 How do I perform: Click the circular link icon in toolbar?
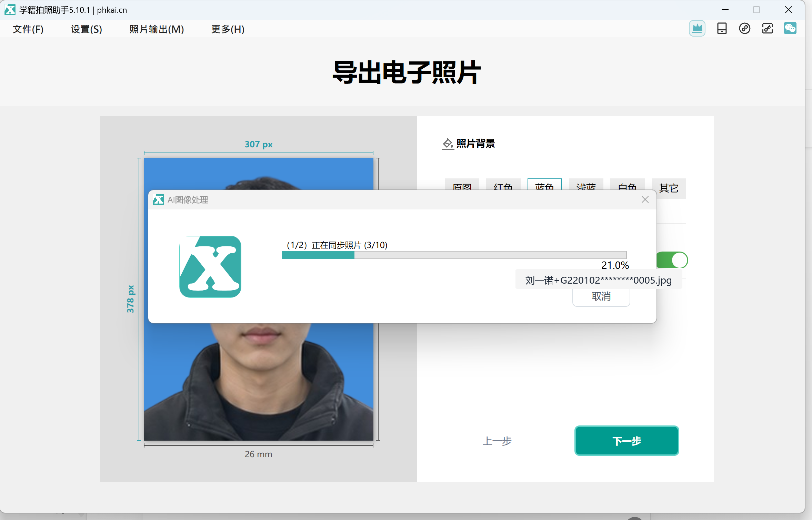[745, 28]
